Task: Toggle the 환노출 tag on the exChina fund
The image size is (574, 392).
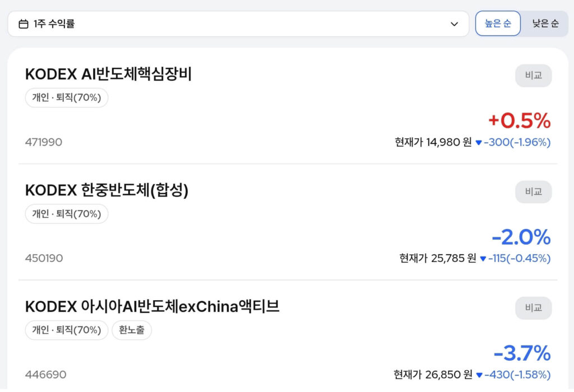Action: click(x=132, y=330)
